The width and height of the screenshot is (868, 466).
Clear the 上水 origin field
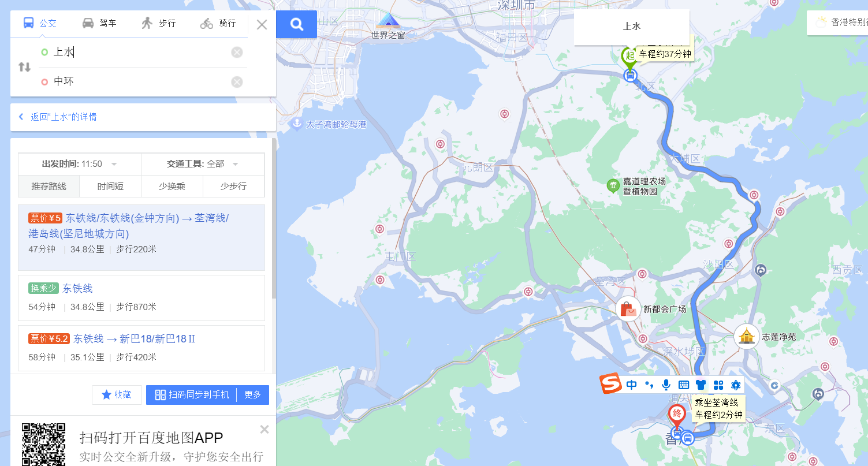[x=237, y=53]
